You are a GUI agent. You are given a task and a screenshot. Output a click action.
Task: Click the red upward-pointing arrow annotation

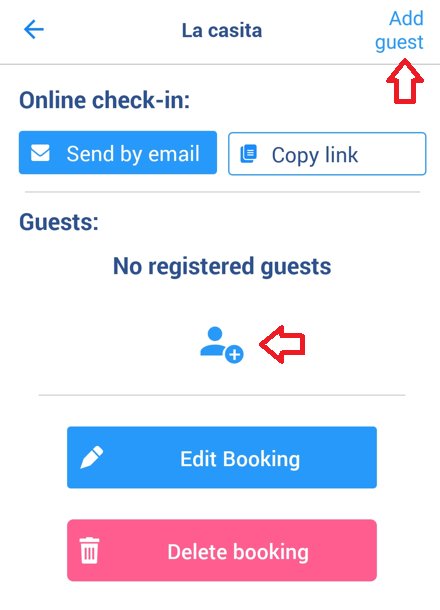[405, 81]
